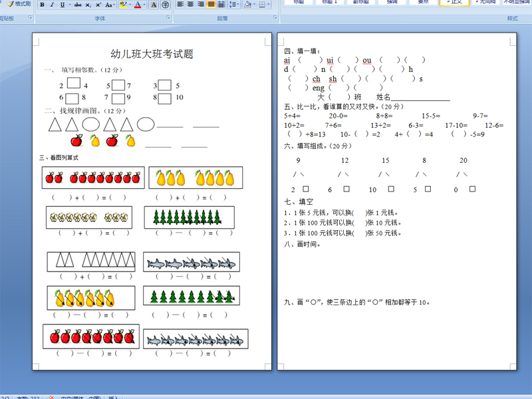Open the line spacing menu
This screenshot has width=532, height=399.
(234, 4)
